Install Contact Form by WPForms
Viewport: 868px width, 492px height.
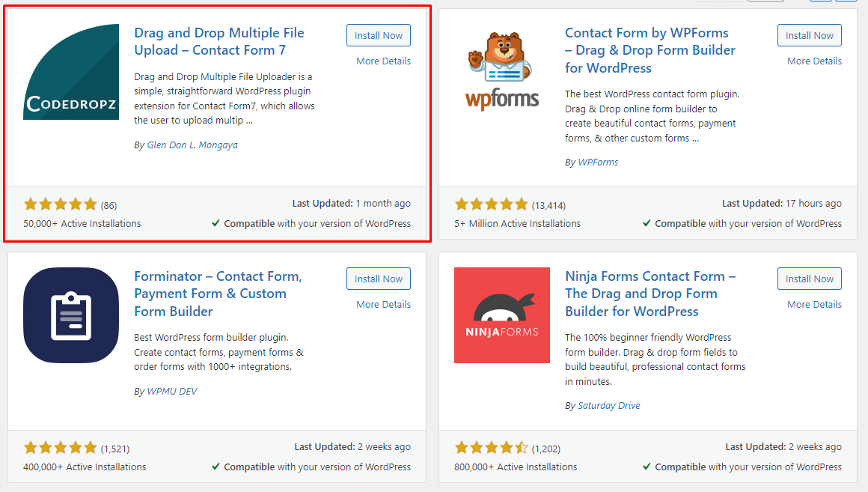click(x=810, y=35)
